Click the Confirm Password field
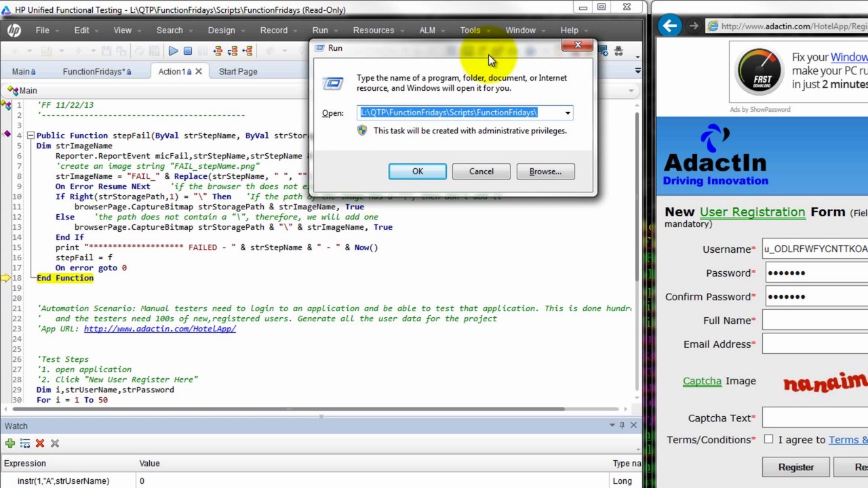 [x=815, y=296]
